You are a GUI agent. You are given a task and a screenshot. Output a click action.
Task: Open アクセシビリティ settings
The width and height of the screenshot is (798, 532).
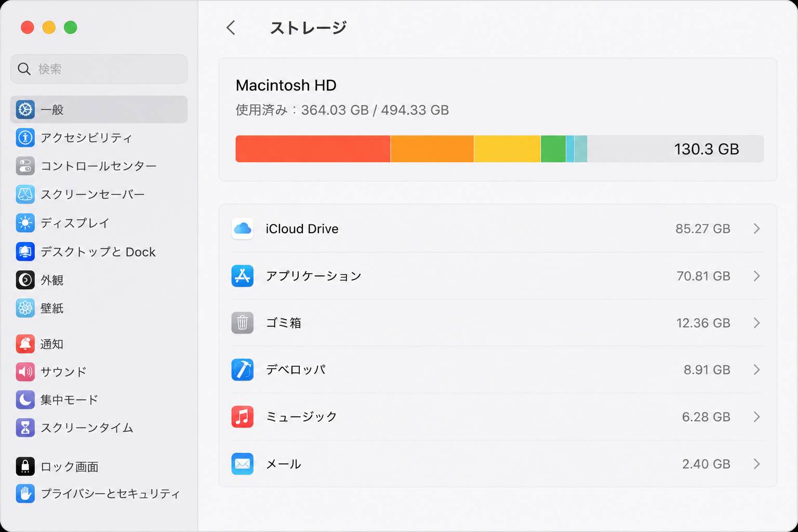tap(99, 138)
